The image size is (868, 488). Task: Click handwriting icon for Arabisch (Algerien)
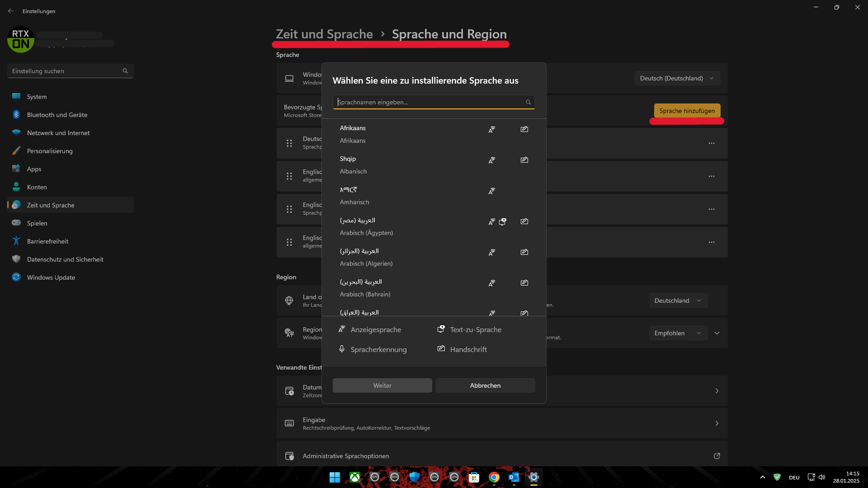tap(524, 252)
